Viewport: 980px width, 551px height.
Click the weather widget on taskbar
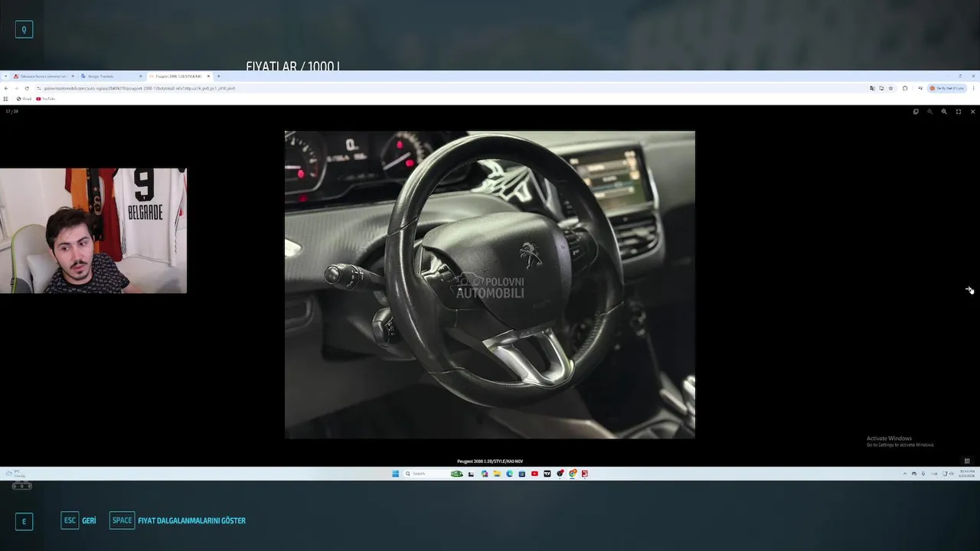pos(15,474)
